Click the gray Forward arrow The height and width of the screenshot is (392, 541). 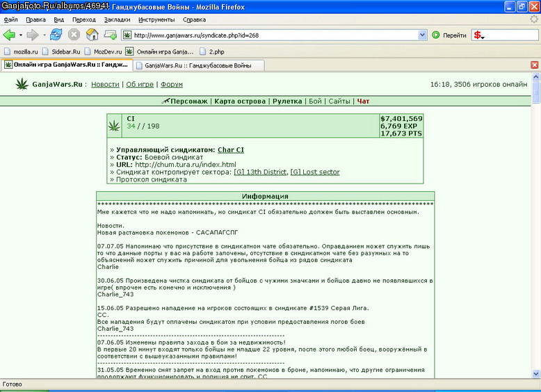coord(33,35)
